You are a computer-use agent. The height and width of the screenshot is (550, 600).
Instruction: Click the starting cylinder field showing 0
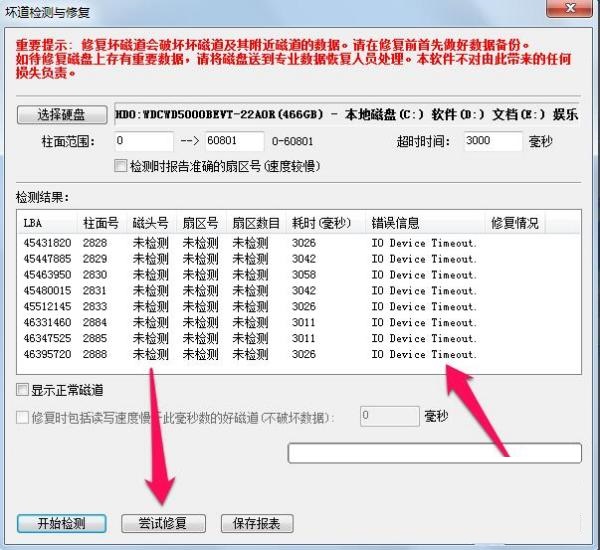[144, 141]
